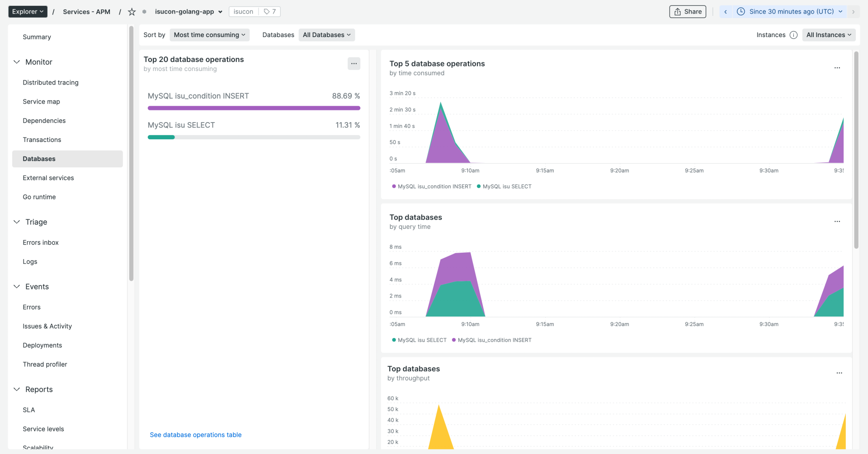Open the Errors inbox page
The height and width of the screenshot is (454, 868).
(x=40, y=242)
